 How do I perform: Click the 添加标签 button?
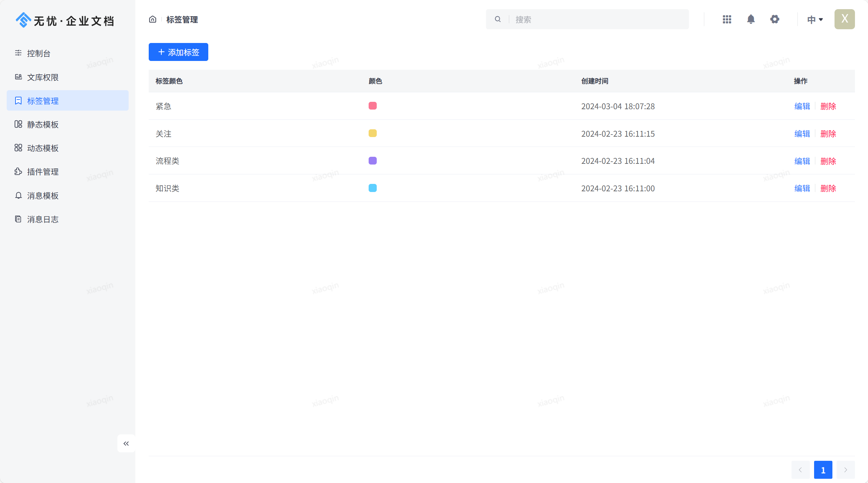pyautogui.click(x=178, y=52)
